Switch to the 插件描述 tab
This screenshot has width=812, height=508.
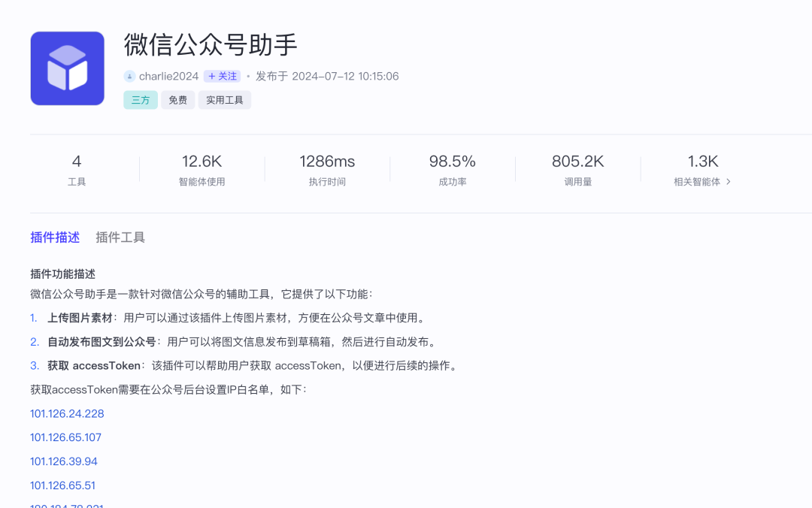click(55, 237)
